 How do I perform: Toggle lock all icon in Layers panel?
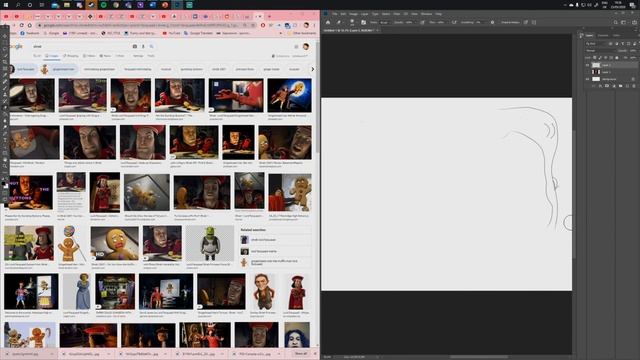pos(617,58)
